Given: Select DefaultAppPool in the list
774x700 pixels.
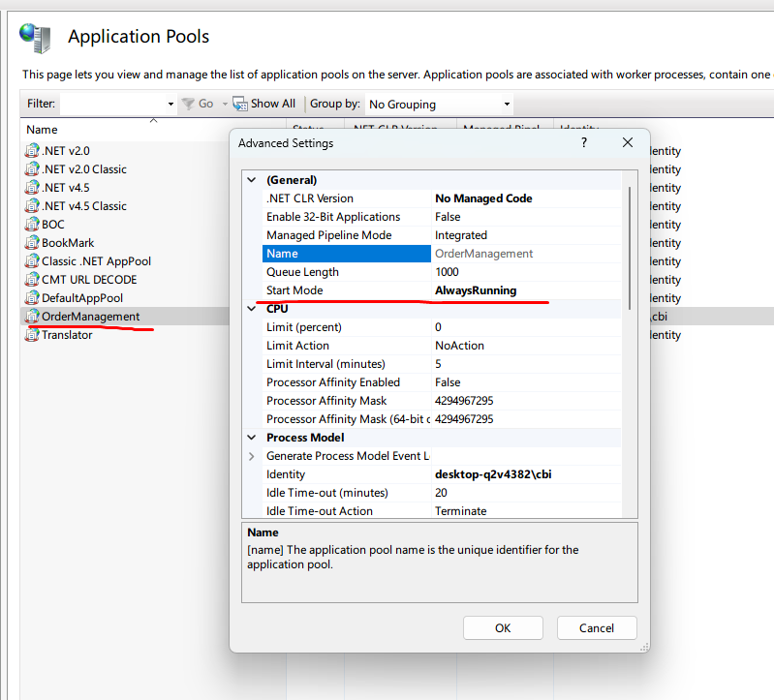Looking at the screenshot, I should tap(82, 298).
